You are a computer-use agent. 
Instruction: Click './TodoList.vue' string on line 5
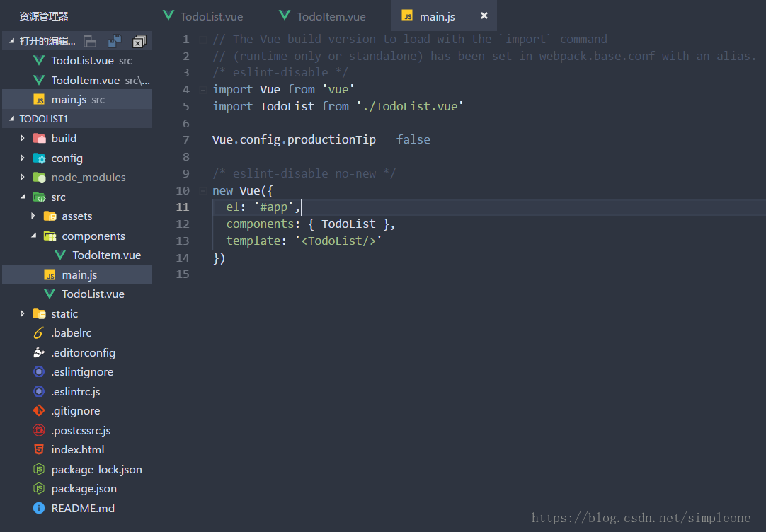coord(411,106)
